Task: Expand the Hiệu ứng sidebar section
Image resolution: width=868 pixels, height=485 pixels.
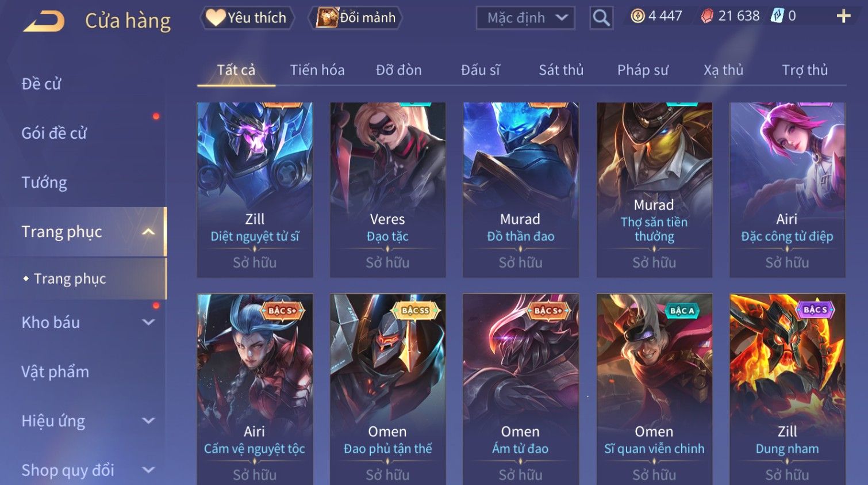Action: (x=148, y=421)
